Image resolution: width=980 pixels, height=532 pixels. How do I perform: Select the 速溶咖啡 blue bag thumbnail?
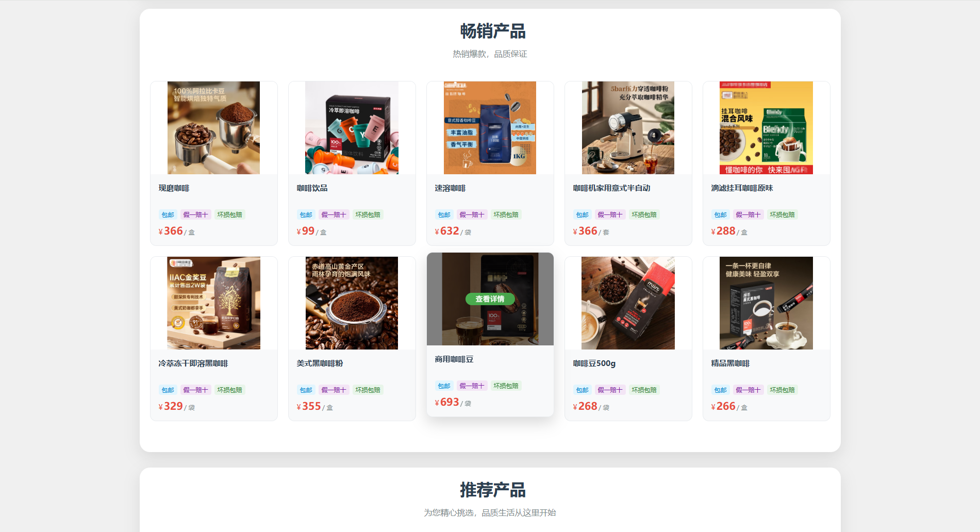pyautogui.click(x=490, y=128)
